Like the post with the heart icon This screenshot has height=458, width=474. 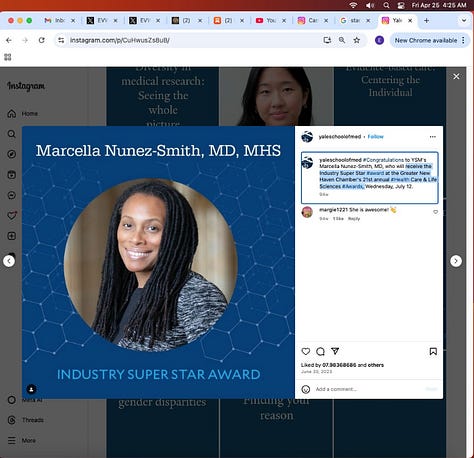(x=306, y=351)
